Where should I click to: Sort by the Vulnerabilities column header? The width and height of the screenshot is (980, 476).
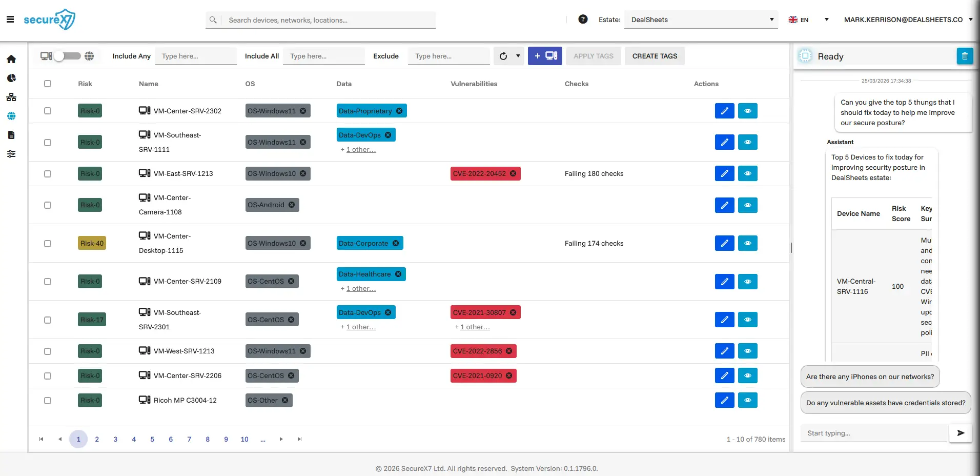pos(474,84)
